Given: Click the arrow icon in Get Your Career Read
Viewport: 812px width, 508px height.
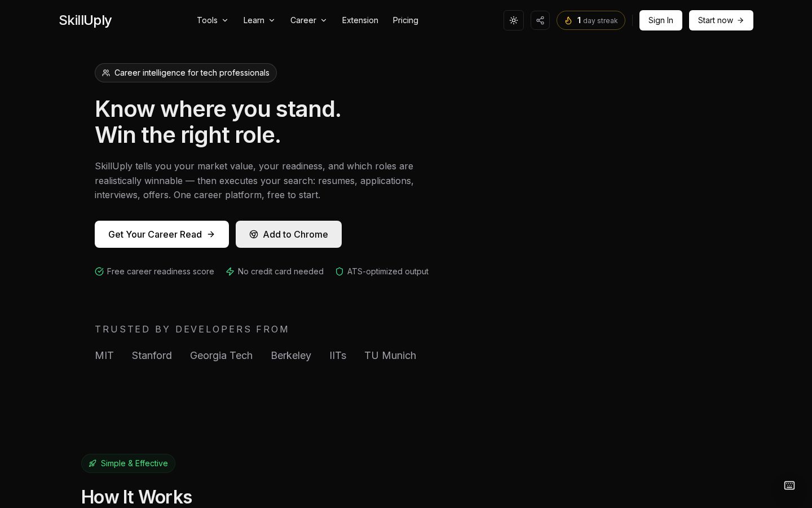Looking at the screenshot, I should coord(211,234).
